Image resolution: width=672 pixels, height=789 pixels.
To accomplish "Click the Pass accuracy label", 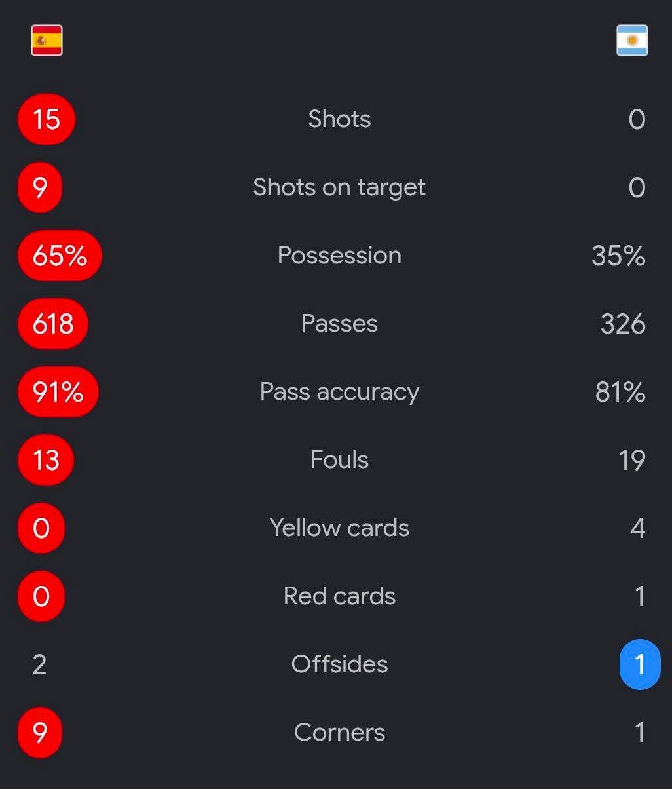I will [x=339, y=392].
